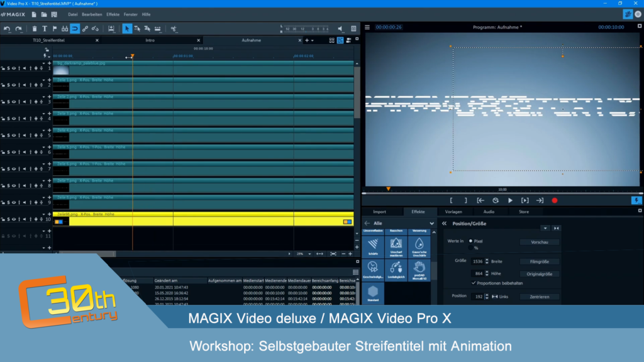Select the percent radio option
This screenshot has width=644, height=362.
(470, 248)
